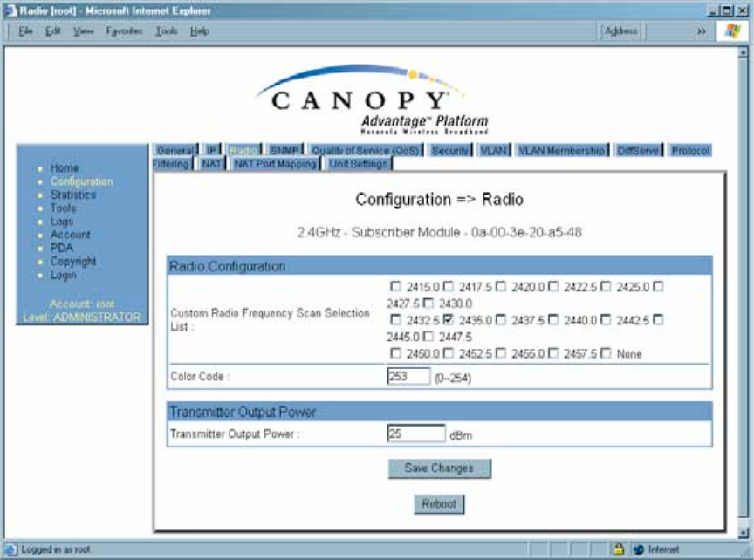This screenshot has width=754, height=560.
Task: Enable the 2430.0 frequency checkbox
Action: tap(428, 304)
